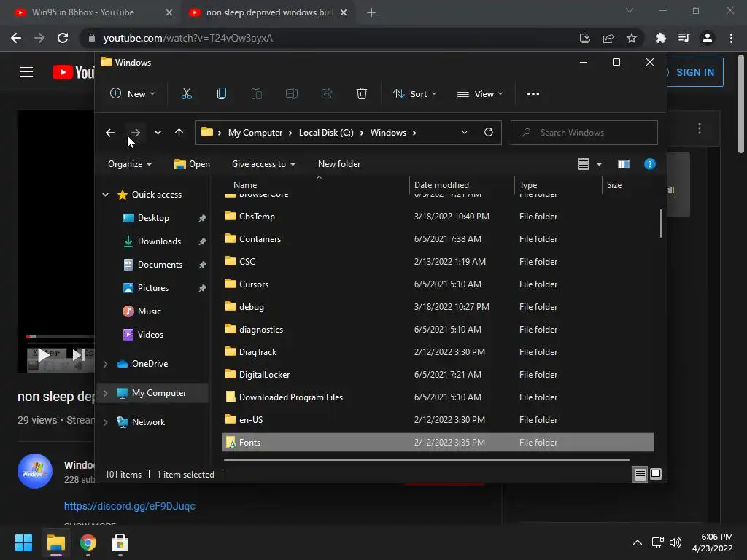Select the Cursors folder row
Screen dimensions: 747x560
[x=438, y=284]
